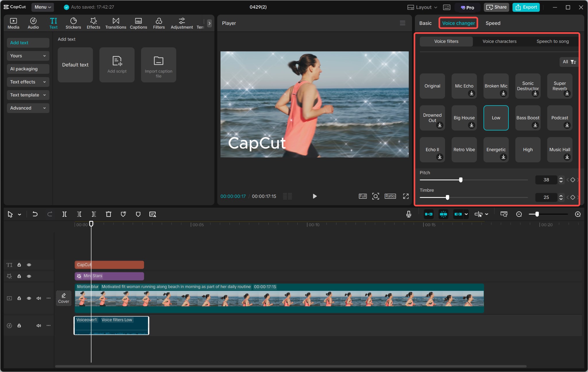Click the Share button
The width and height of the screenshot is (588, 372).
coord(496,7)
